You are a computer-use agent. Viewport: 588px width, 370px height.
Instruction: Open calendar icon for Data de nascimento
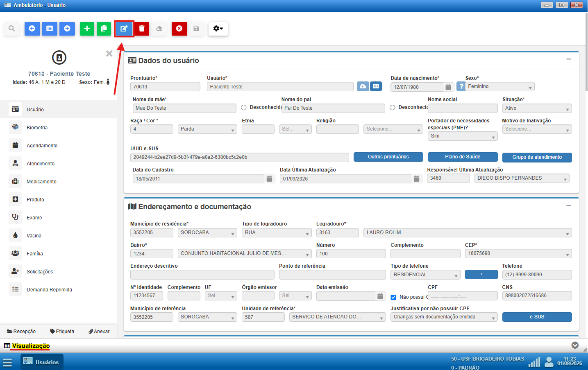click(x=448, y=87)
